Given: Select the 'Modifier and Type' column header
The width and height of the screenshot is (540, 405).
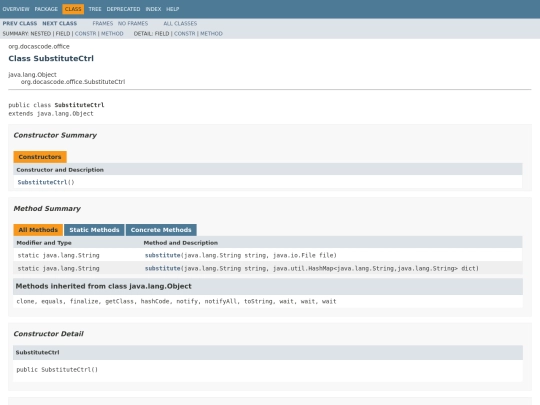Looking at the screenshot, I should click(44, 243).
